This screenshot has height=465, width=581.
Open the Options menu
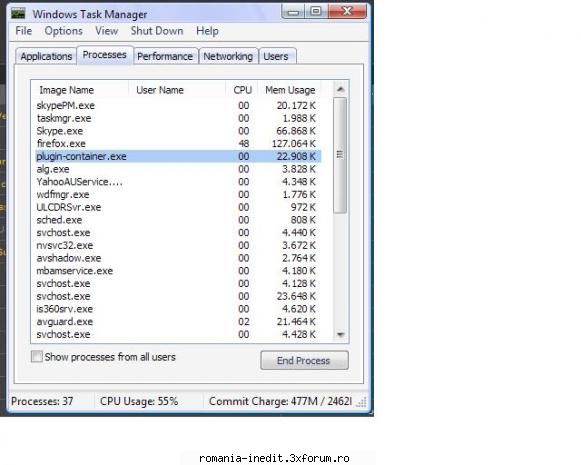63,31
